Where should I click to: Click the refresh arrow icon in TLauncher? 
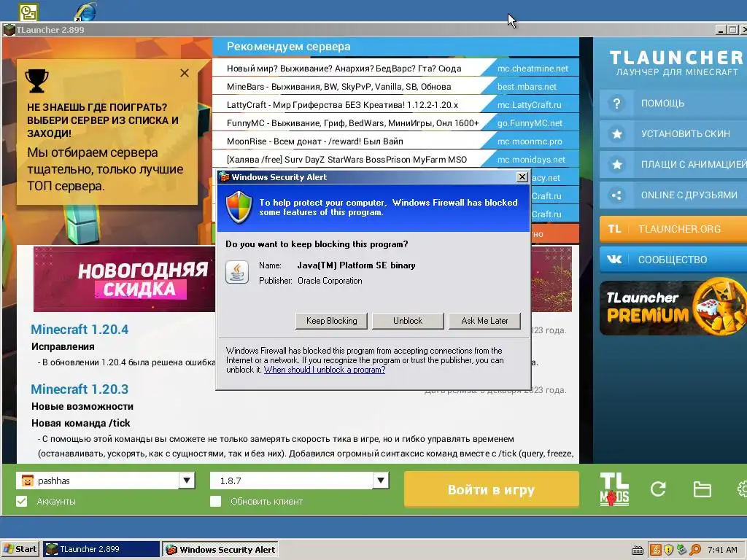pos(658,489)
